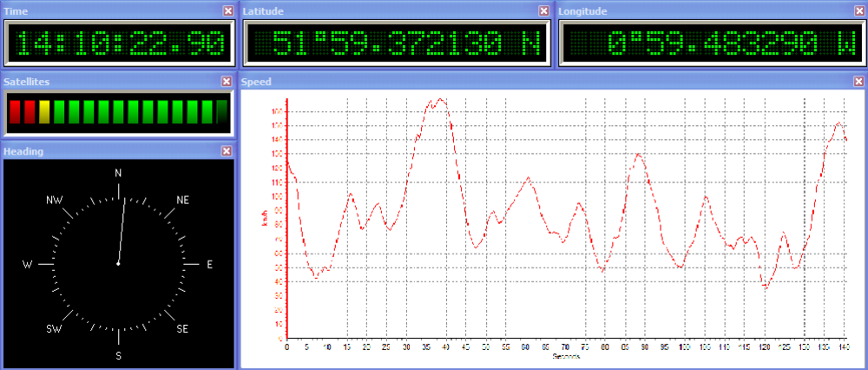The image size is (868, 370).
Task: Click the 14:10:22.90 time readout
Action: coord(120,43)
